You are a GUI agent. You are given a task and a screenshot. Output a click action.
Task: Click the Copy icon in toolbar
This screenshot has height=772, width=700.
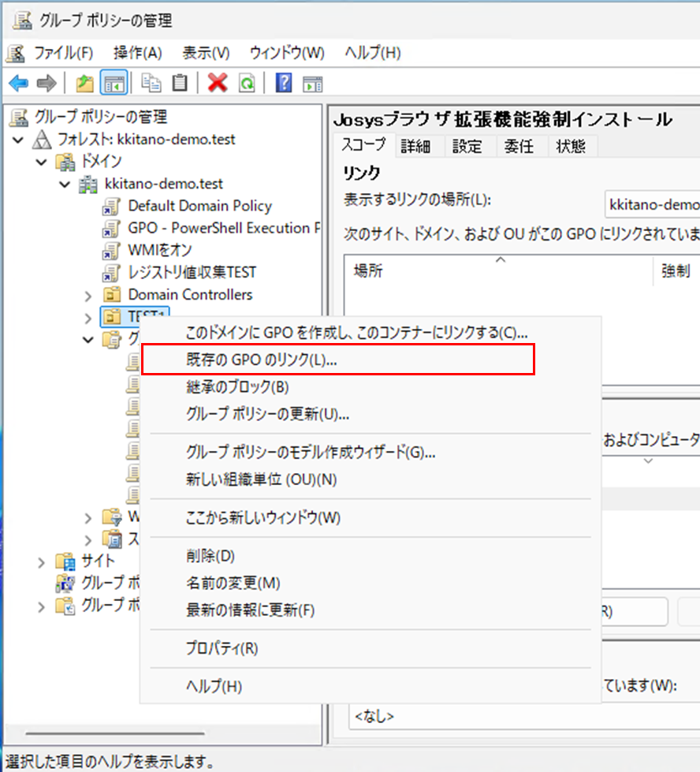pyautogui.click(x=150, y=83)
